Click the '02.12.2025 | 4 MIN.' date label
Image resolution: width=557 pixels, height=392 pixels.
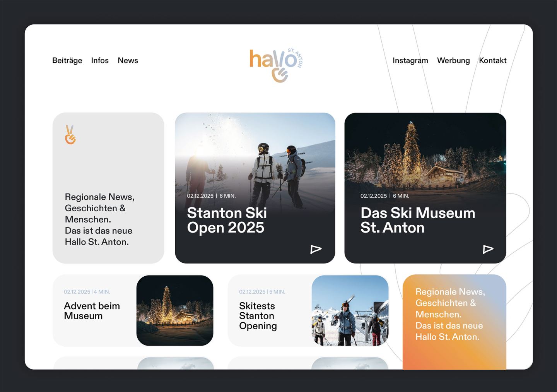tap(87, 292)
